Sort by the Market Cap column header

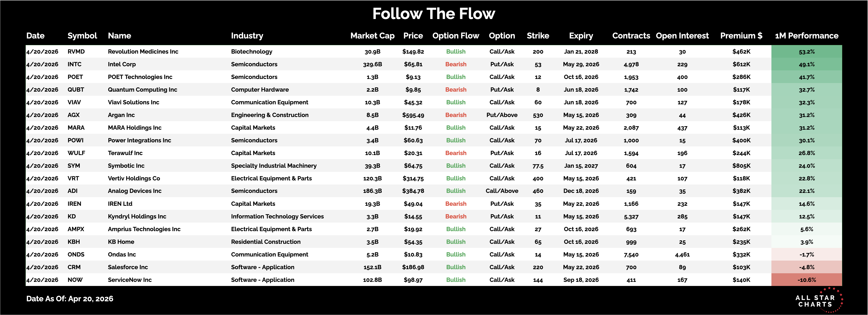(372, 36)
